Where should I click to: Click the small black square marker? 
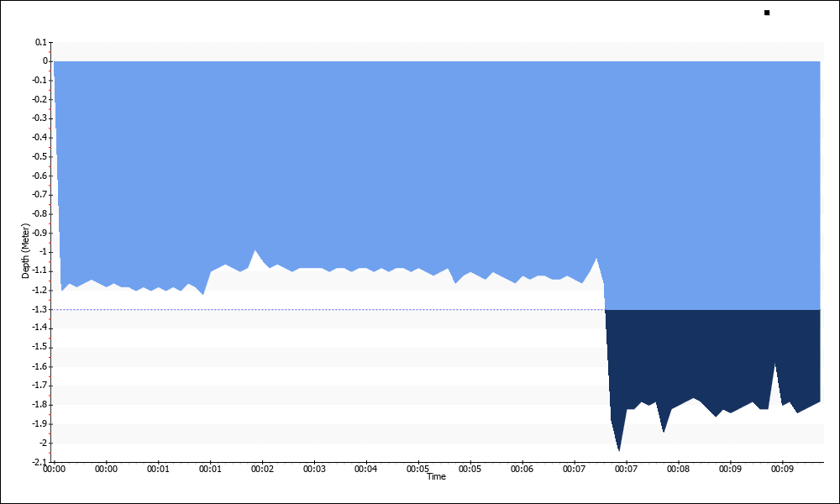(x=767, y=13)
